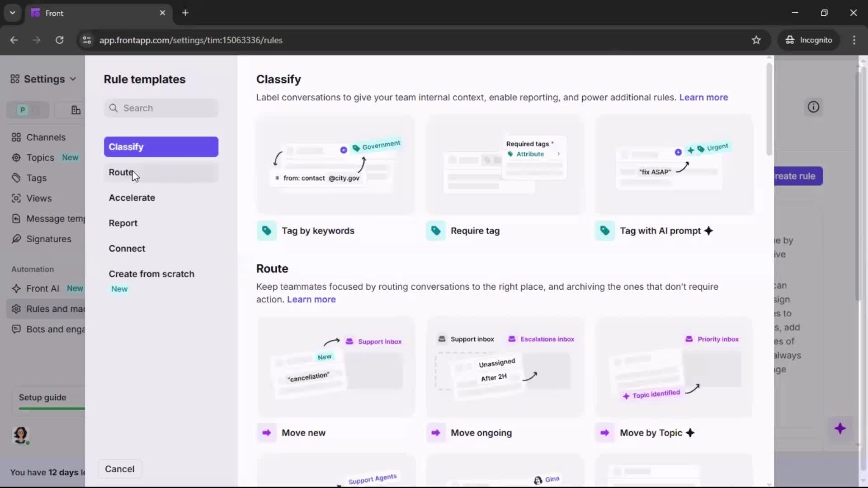This screenshot has width=868, height=488.
Task: Open the browser tab search dropdown
Action: tap(12, 13)
